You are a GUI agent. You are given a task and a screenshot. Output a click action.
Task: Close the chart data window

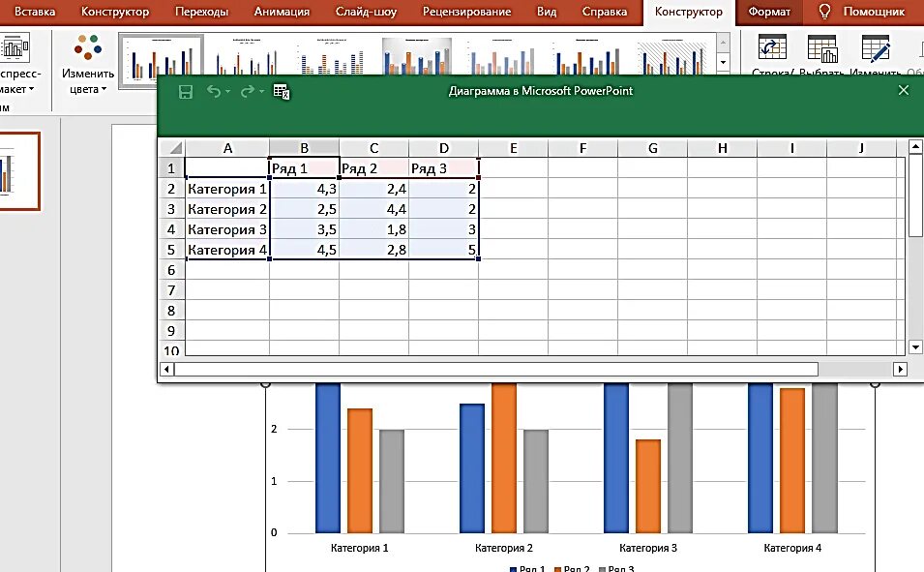904,90
